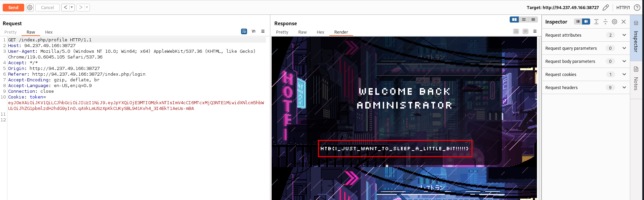Click the WELCOME BACK heading in render
This screenshot has width=644, height=200.
tap(404, 91)
